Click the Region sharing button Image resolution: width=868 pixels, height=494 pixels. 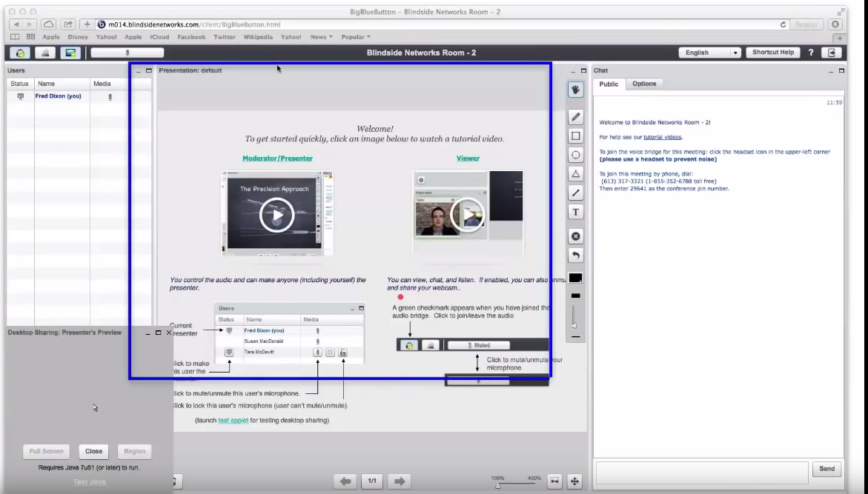coord(134,451)
